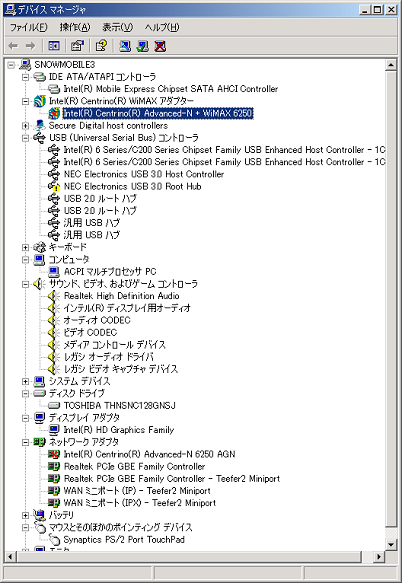Click the vertical scrollbar down arrow
The width and height of the screenshot is (402, 583).
390,545
